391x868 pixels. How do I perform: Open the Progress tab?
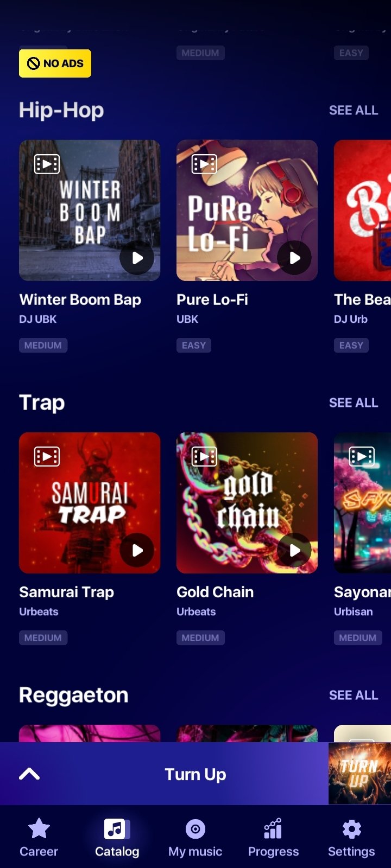(273, 838)
